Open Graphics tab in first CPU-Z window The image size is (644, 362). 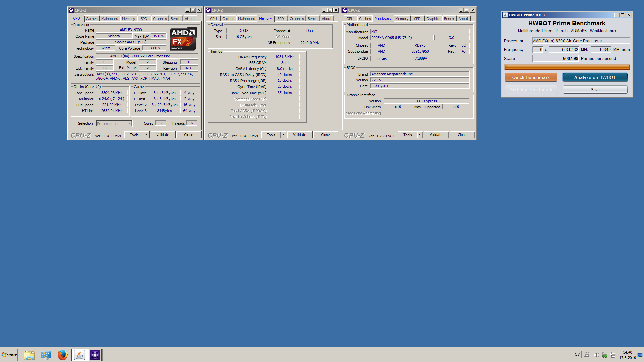(160, 19)
